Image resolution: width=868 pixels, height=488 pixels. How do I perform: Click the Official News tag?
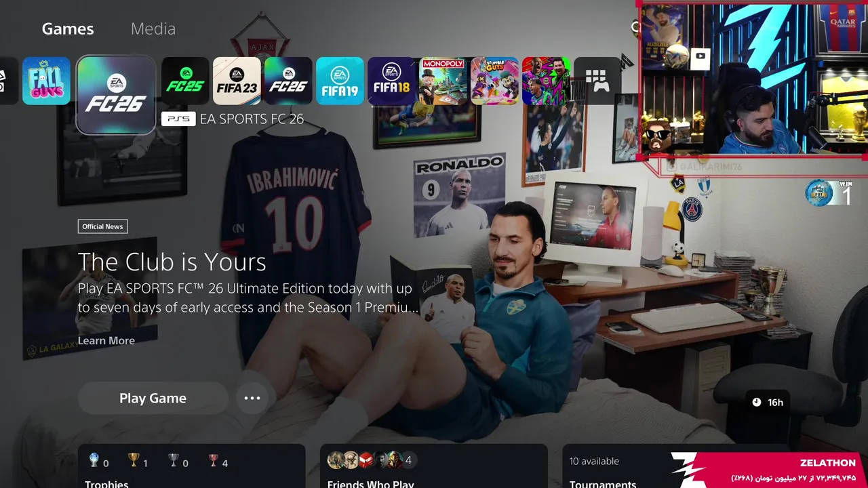[102, 226]
